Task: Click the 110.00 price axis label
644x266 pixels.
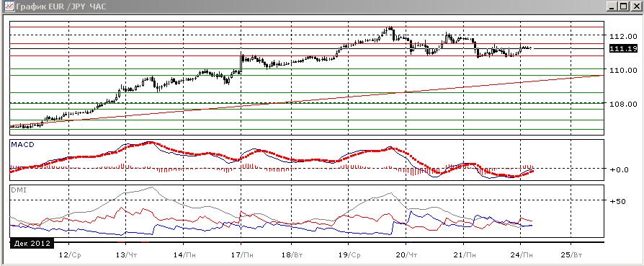Action: 623,70
